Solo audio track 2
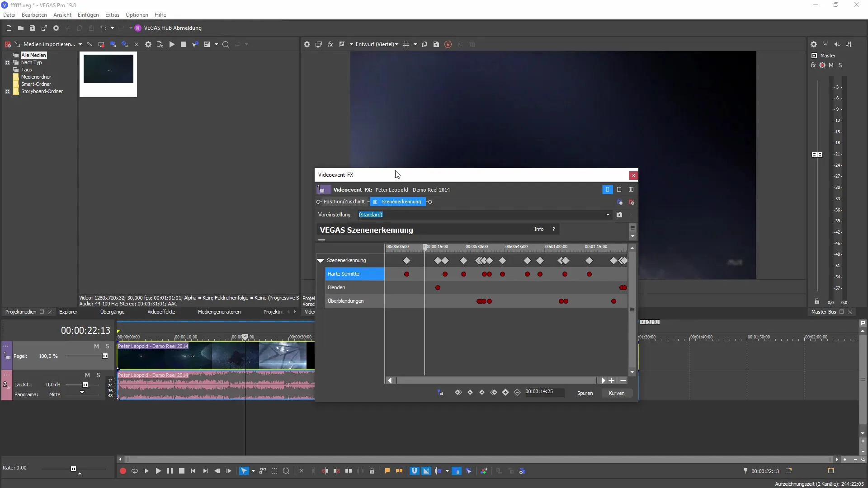This screenshot has width=868, height=488. coord(98,375)
